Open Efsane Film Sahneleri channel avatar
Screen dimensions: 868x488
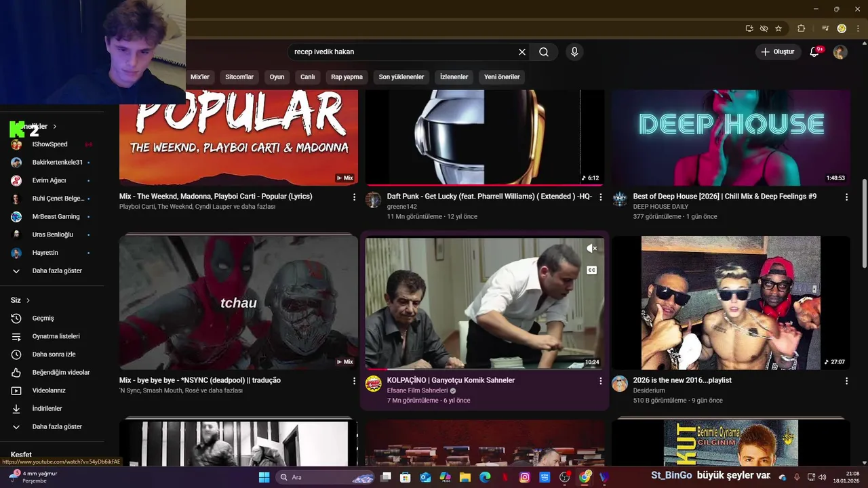(x=374, y=384)
